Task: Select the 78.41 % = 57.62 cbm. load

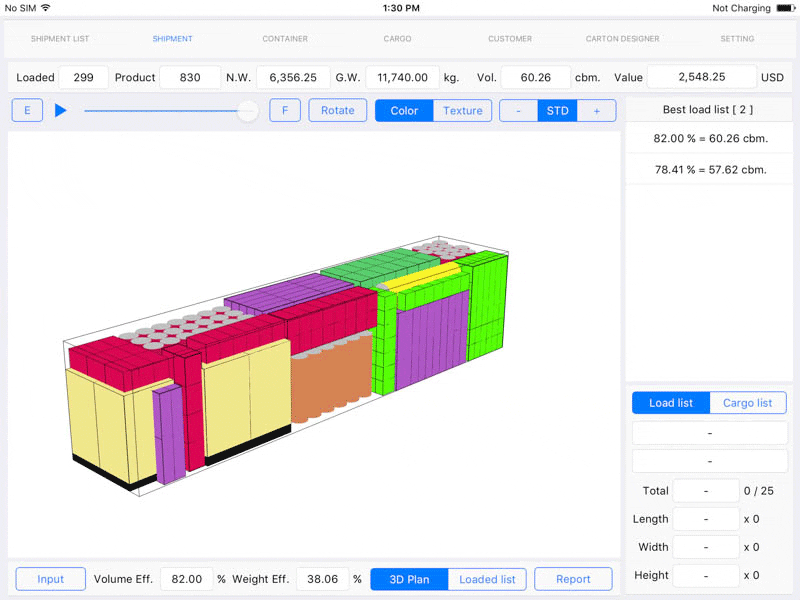Action: [x=710, y=169]
